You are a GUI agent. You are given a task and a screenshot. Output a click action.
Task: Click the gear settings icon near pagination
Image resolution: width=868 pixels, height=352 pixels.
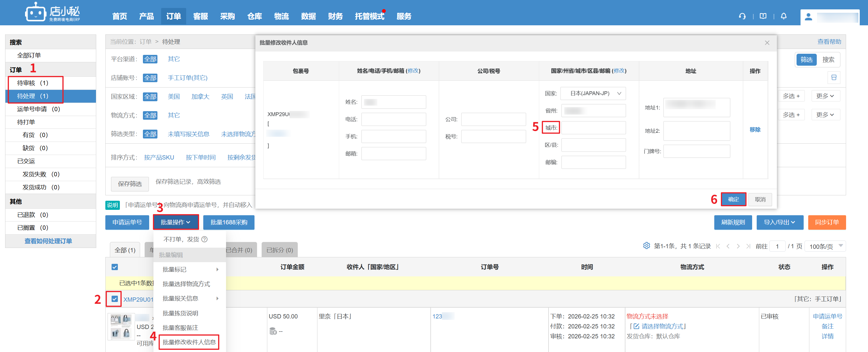tap(646, 246)
